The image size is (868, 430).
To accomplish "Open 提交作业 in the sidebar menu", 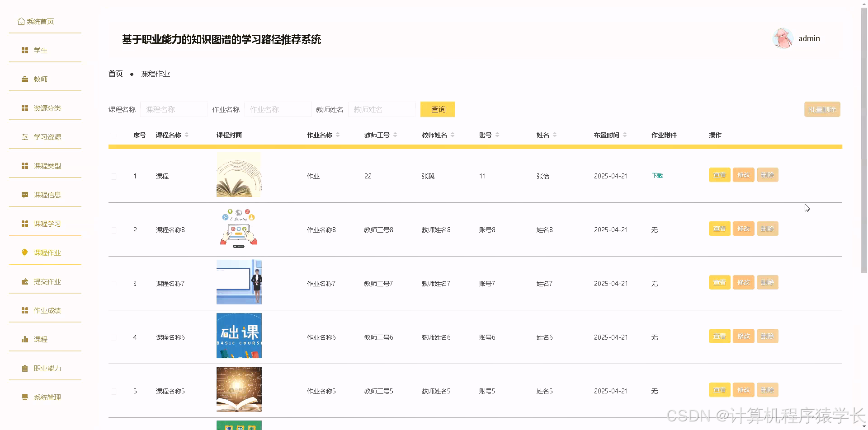I will tap(47, 281).
